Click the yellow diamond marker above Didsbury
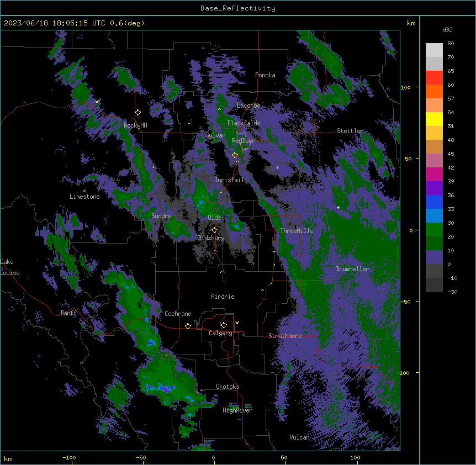This screenshot has height=465, width=476. tap(215, 230)
